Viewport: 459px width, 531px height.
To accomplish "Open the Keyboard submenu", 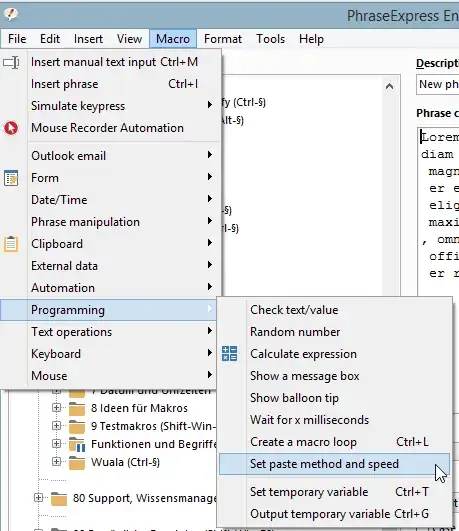I will point(109,354).
